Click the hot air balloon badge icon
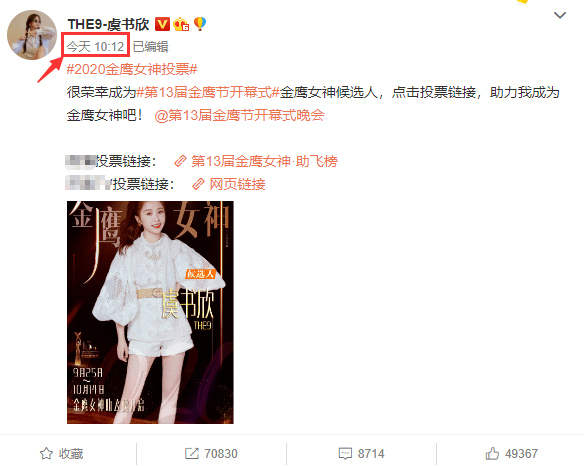The height and width of the screenshot is (466, 584). (x=200, y=24)
